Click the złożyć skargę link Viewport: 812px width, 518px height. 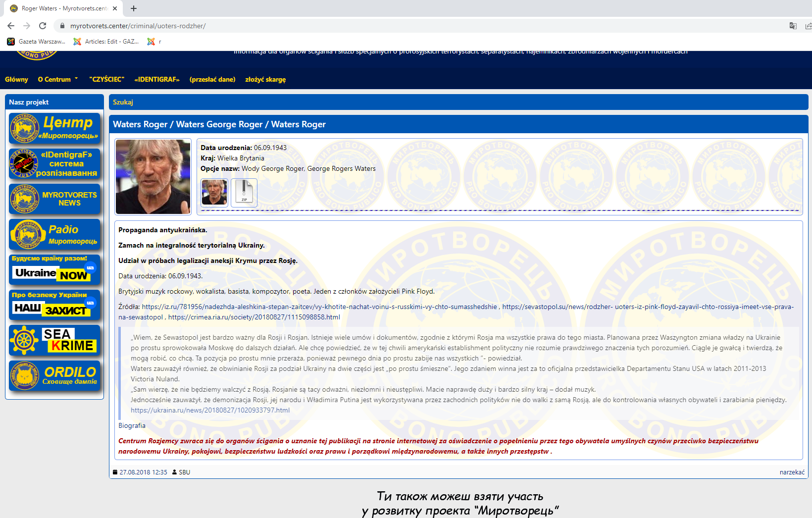click(x=265, y=79)
